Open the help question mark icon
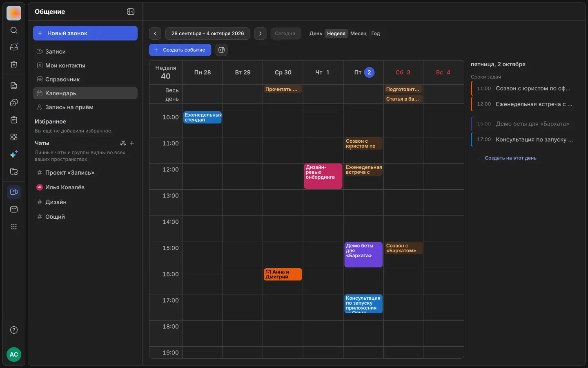Image resolution: width=588 pixels, height=368 pixels. [x=14, y=330]
